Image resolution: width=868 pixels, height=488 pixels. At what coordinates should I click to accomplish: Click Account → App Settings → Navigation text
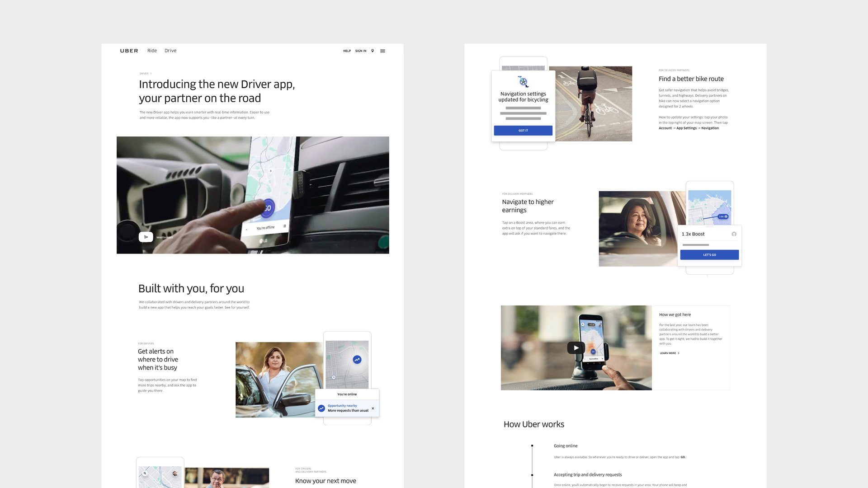689,128
